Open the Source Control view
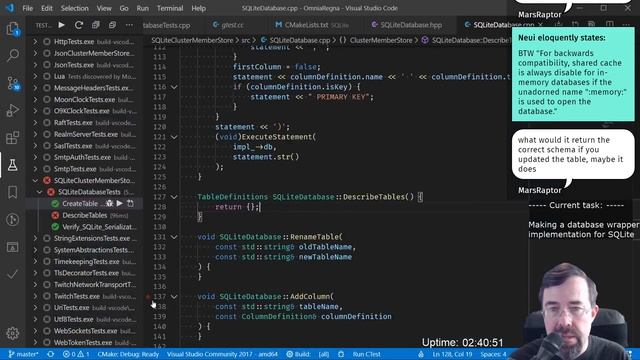Image resolution: width=640 pixels, height=360 pixels. [x=13, y=83]
